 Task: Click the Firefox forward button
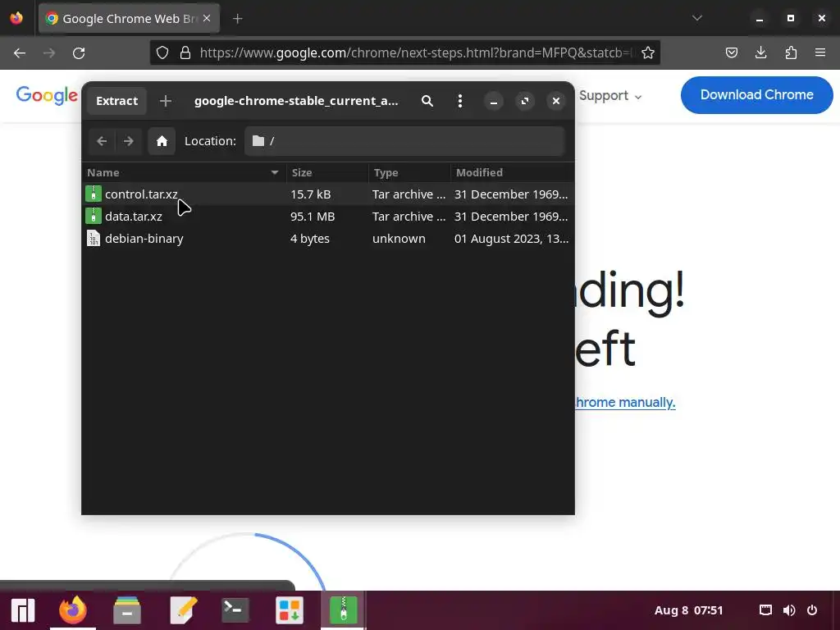(x=49, y=53)
